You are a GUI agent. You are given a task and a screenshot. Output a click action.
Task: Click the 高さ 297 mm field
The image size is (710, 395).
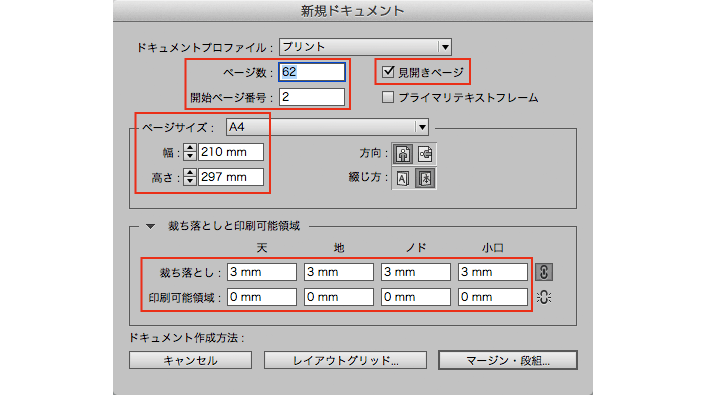click(x=230, y=177)
